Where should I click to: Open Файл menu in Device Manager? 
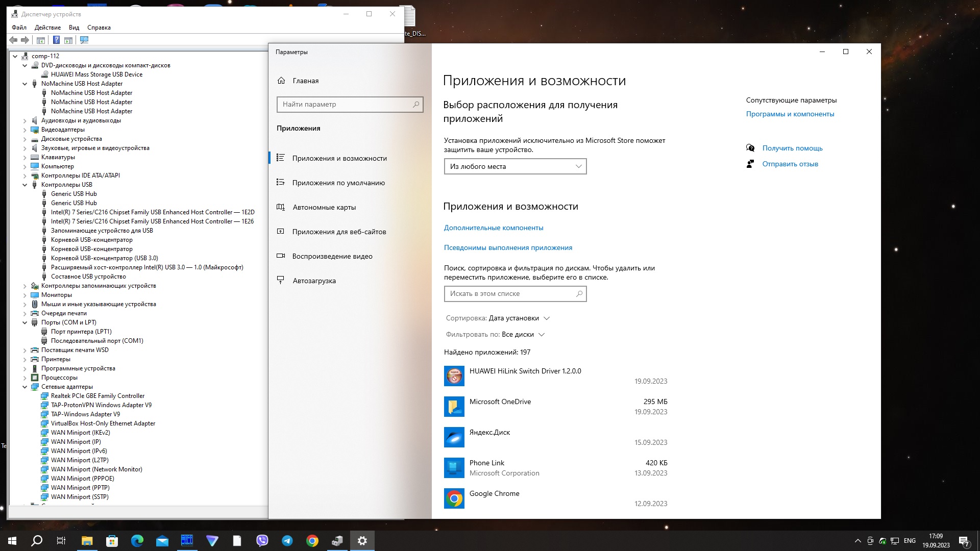[x=19, y=28]
